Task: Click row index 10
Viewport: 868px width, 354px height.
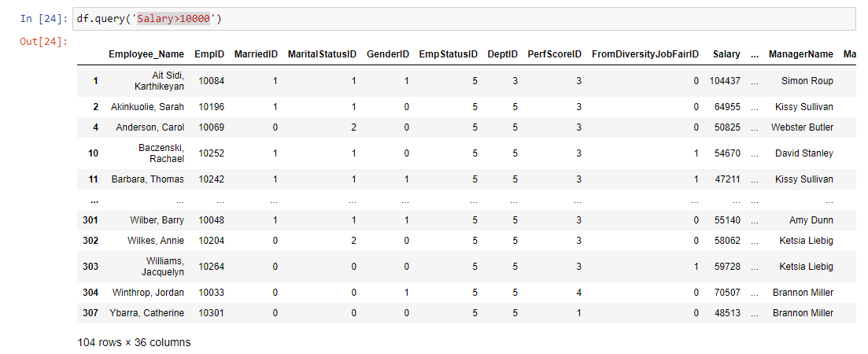Action: 93,153
